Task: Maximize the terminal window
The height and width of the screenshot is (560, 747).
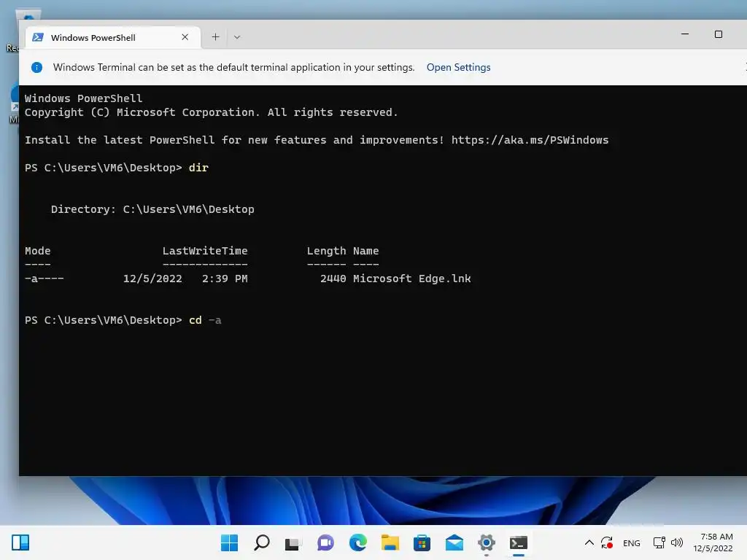Action: pyautogui.click(x=718, y=34)
